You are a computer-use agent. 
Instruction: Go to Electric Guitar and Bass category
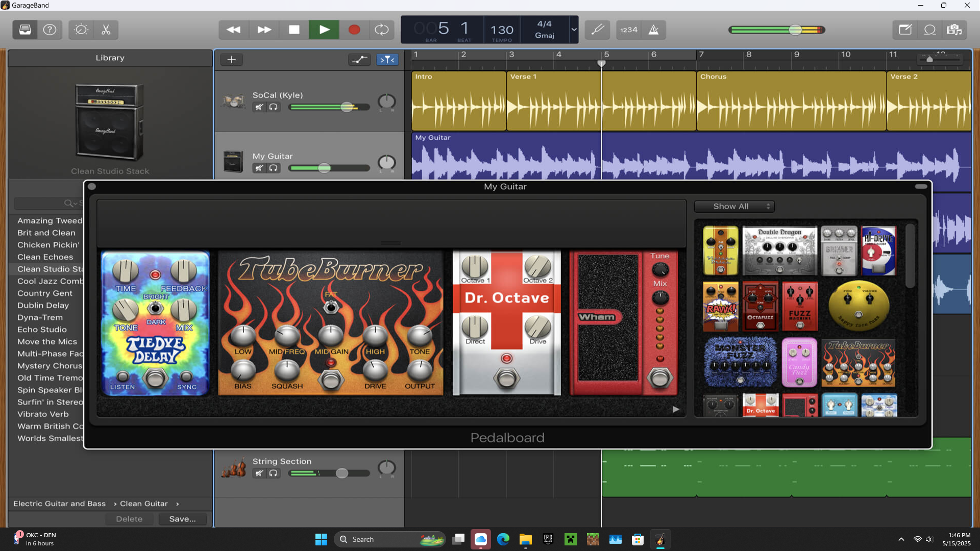60,504
